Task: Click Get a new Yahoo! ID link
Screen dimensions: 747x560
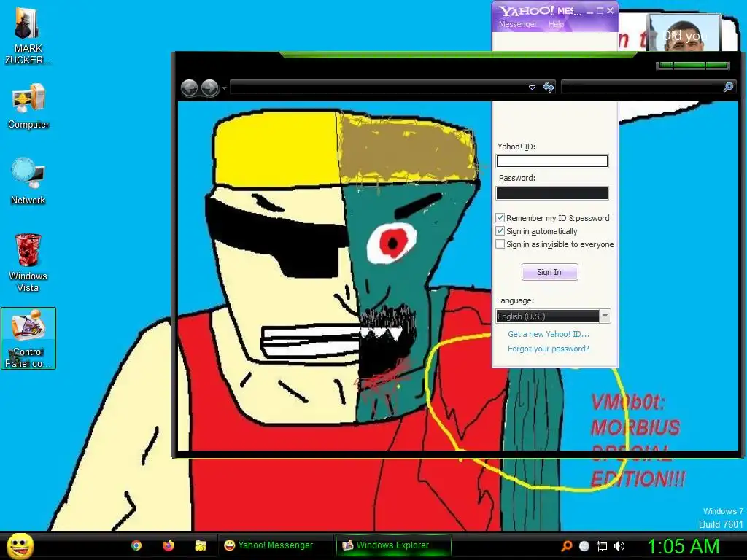Action: pos(549,334)
